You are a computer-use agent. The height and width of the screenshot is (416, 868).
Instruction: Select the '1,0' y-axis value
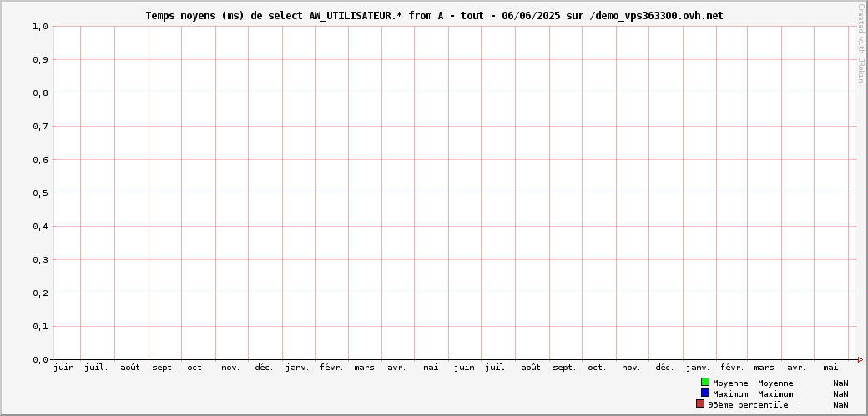point(40,26)
